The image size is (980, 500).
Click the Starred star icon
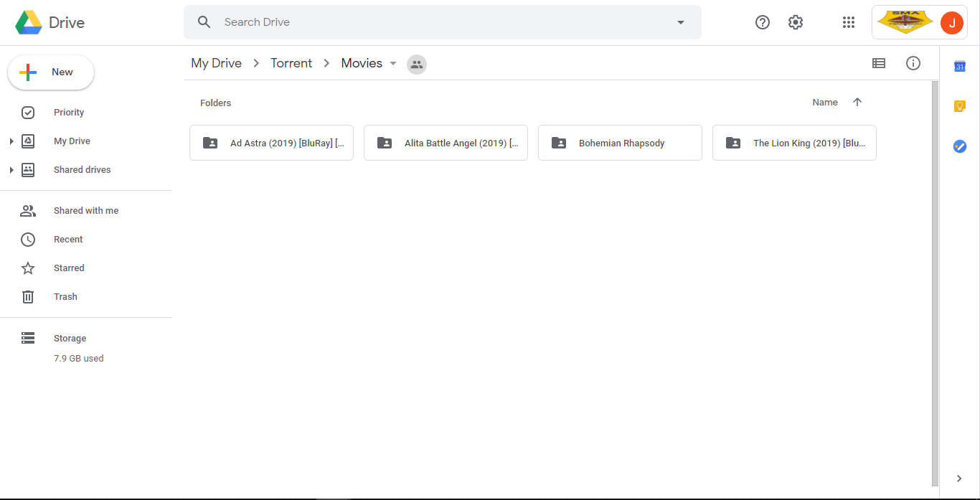(28, 268)
